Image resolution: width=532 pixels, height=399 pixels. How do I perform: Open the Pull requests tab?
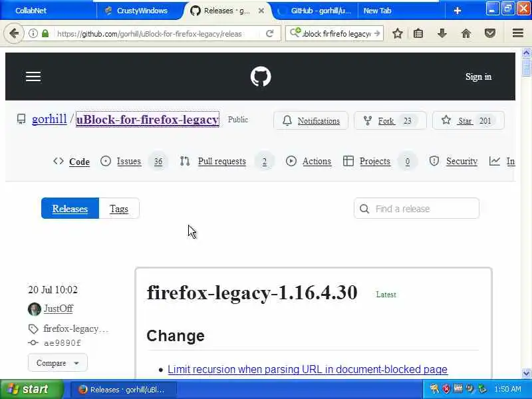pos(225,161)
